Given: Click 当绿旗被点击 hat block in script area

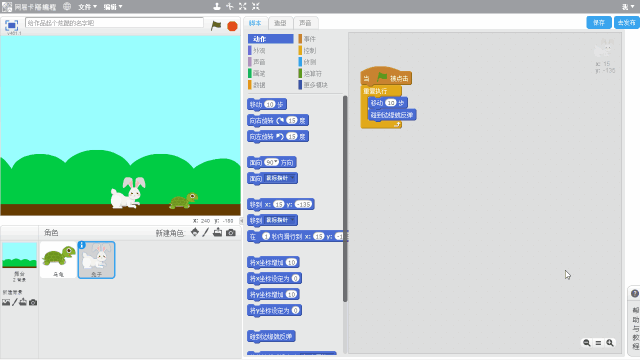Looking at the screenshot, I should point(386,77).
